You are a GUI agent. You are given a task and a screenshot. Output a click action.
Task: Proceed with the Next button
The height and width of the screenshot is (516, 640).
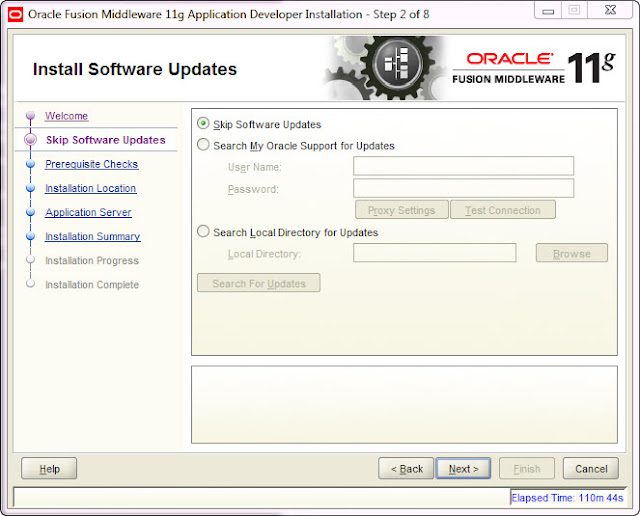[463, 469]
